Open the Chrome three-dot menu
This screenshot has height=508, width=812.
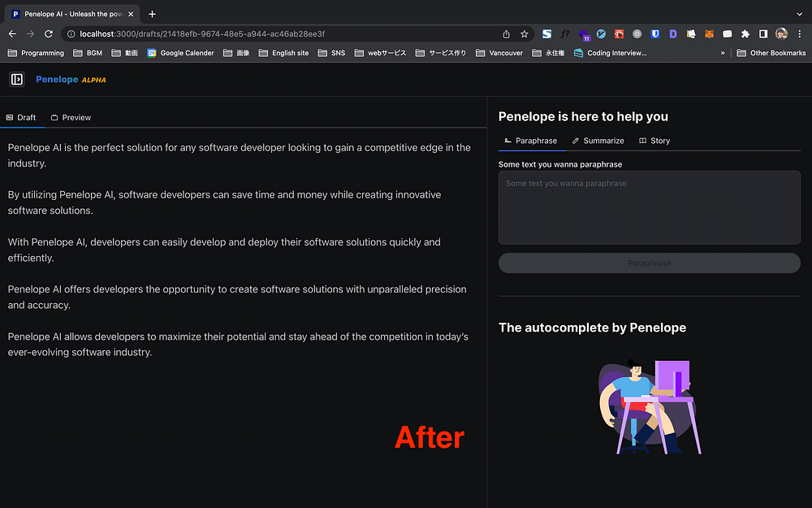tap(800, 33)
